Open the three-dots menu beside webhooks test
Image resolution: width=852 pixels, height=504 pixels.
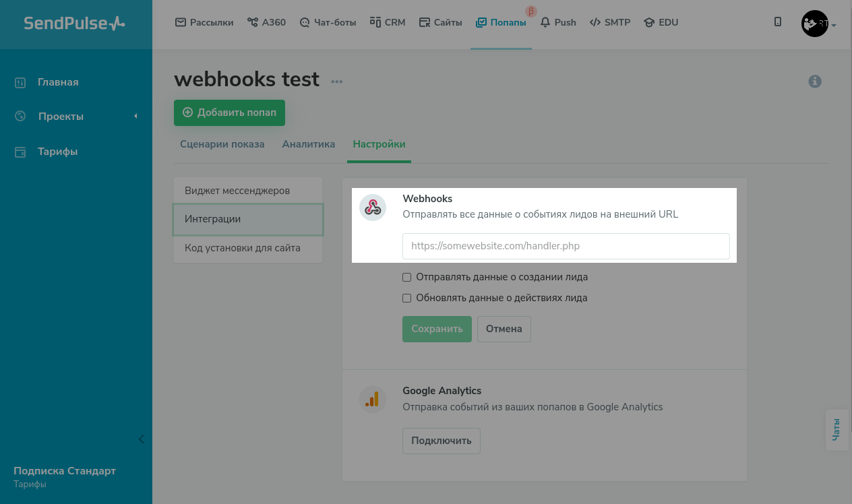336,82
